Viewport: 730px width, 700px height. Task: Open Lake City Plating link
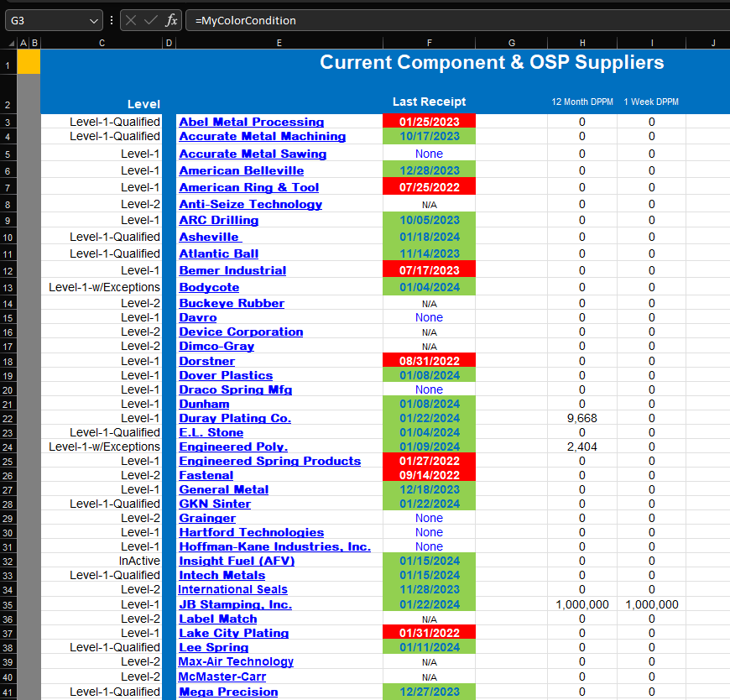pos(234,634)
